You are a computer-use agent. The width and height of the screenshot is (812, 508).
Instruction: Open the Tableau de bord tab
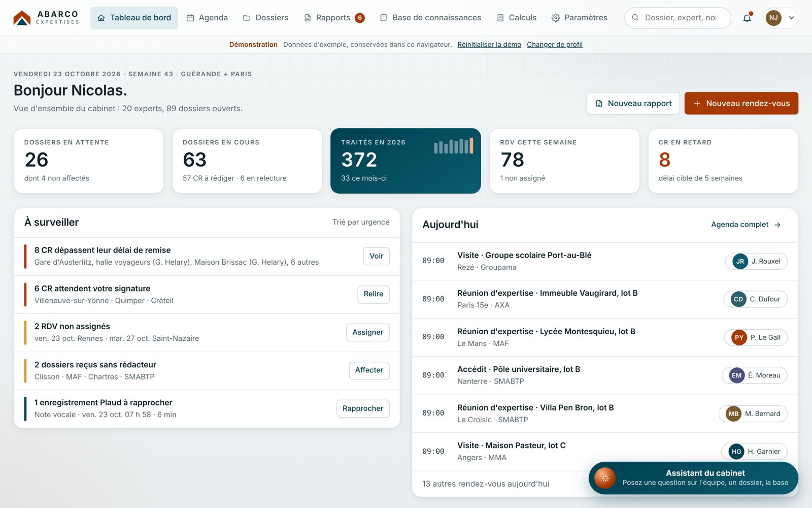tap(134, 18)
